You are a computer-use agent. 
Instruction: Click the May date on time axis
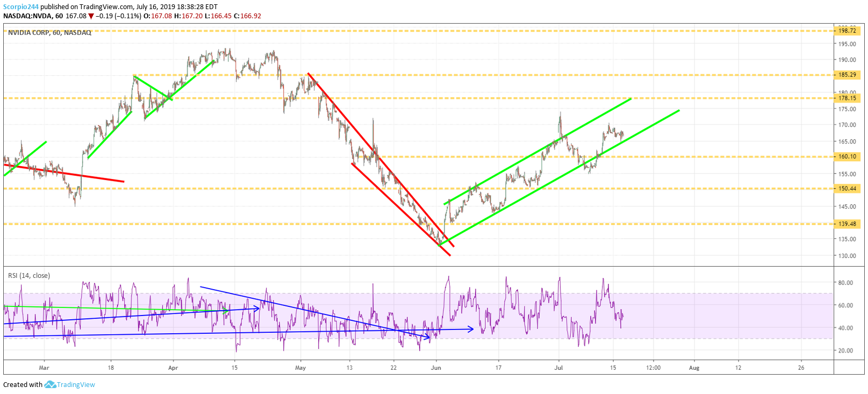click(300, 368)
